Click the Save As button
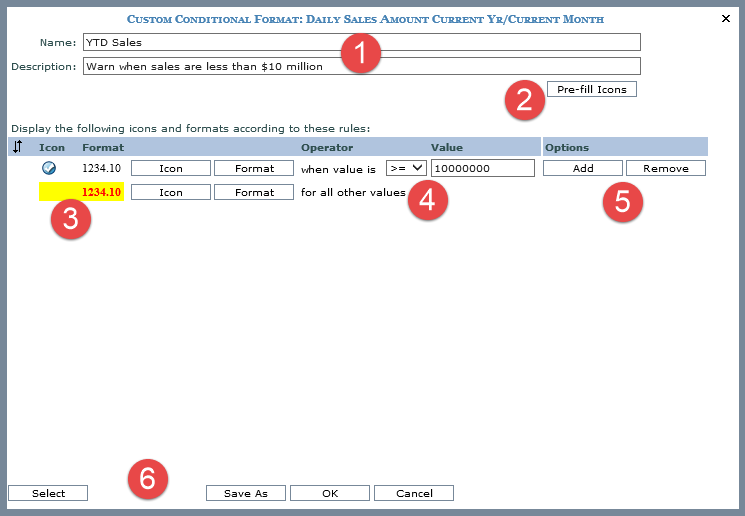Viewport: 745px width, 516px height. coord(246,493)
